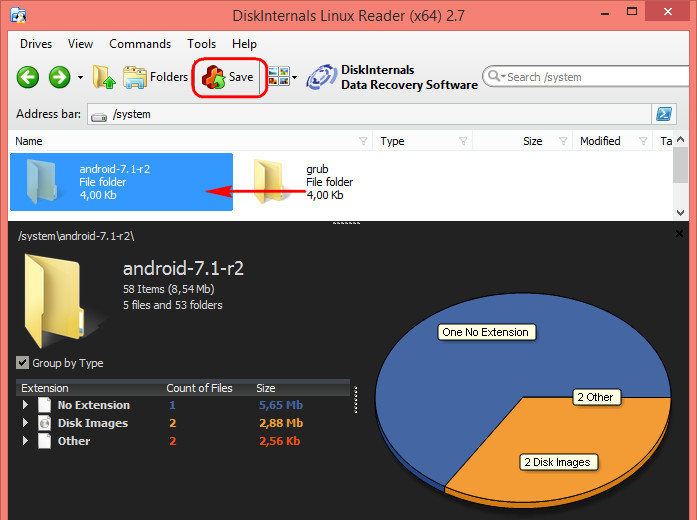Click the Count of Files column header

[x=199, y=388]
